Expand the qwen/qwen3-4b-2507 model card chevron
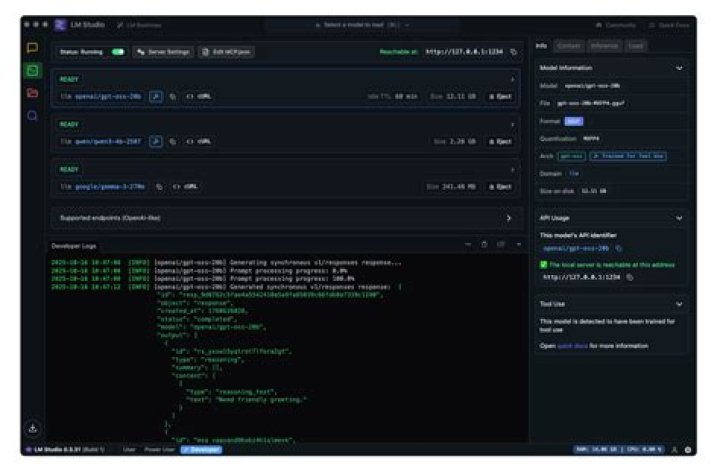This screenshot has height=474, width=720. pos(512,124)
